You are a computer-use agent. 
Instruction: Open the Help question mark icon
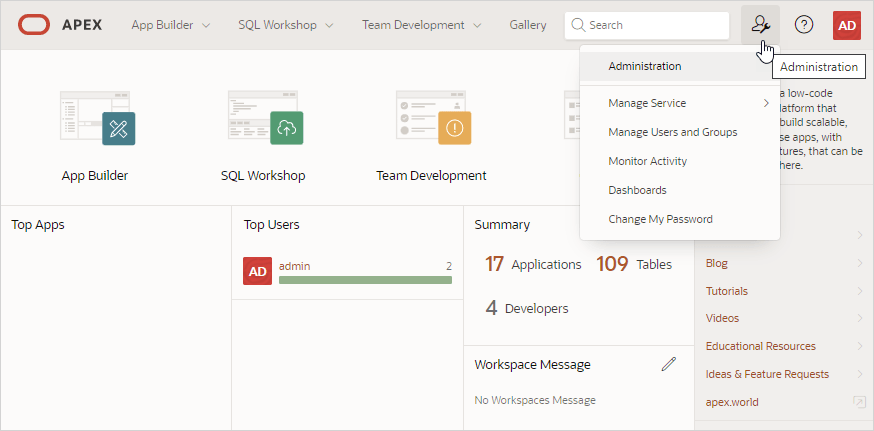pos(804,25)
